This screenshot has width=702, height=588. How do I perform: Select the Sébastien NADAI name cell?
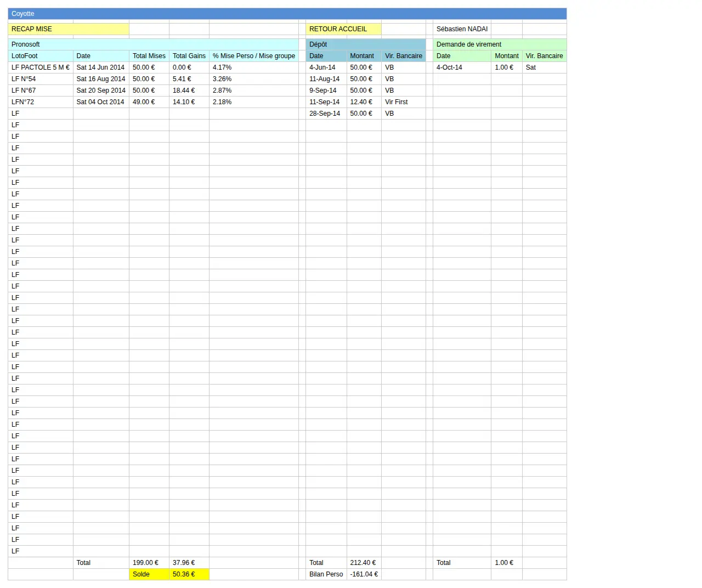coord(462,29)
